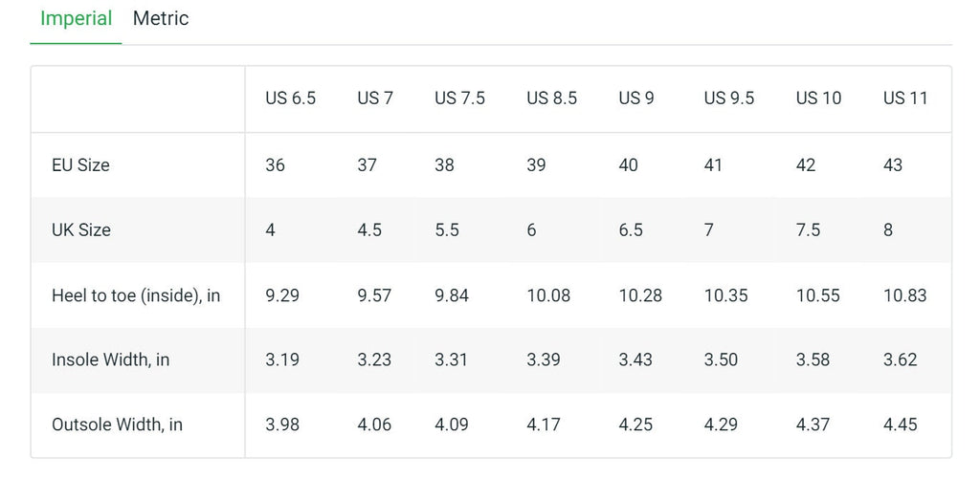Click EU size value 43

point(893,165)
